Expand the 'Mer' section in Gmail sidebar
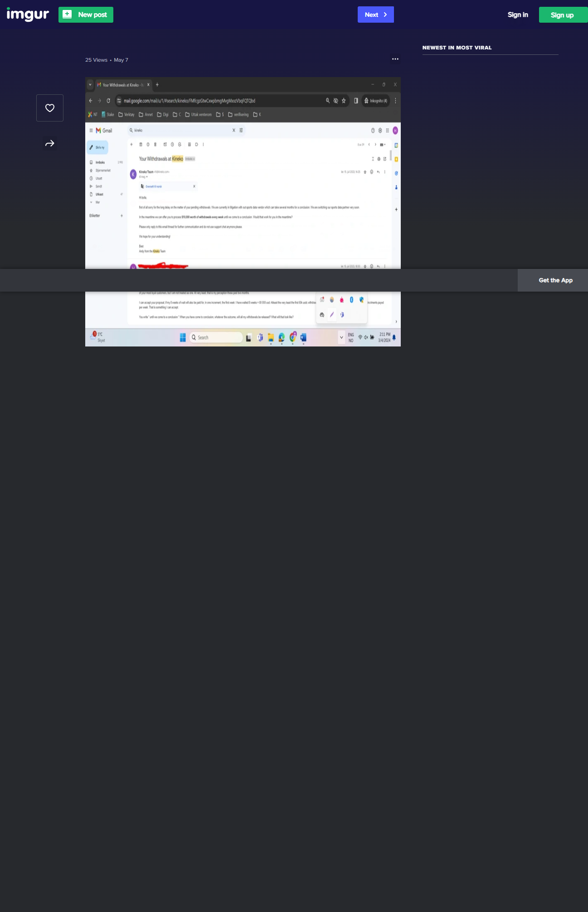Screen dimensions: 588x912 97,202
